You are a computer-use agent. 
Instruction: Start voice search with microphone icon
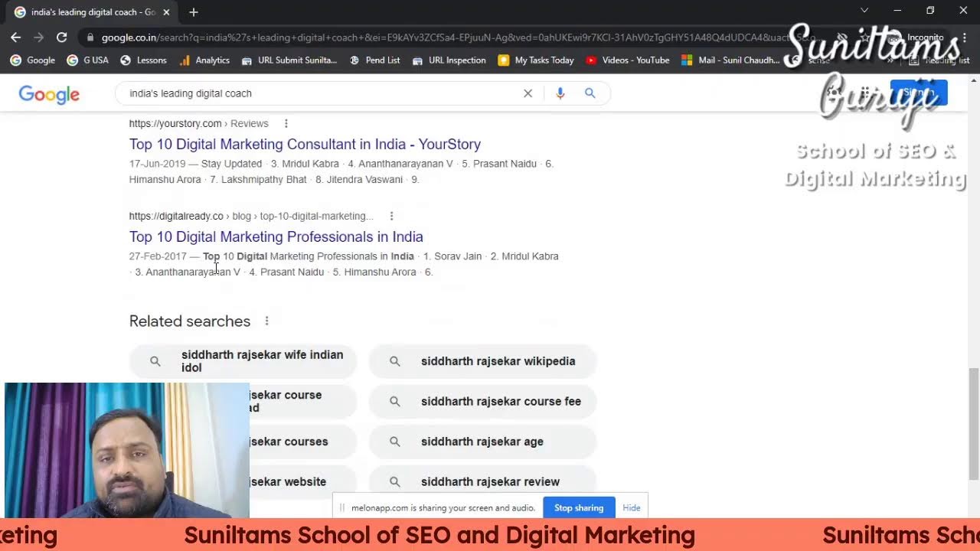point(560,93)
